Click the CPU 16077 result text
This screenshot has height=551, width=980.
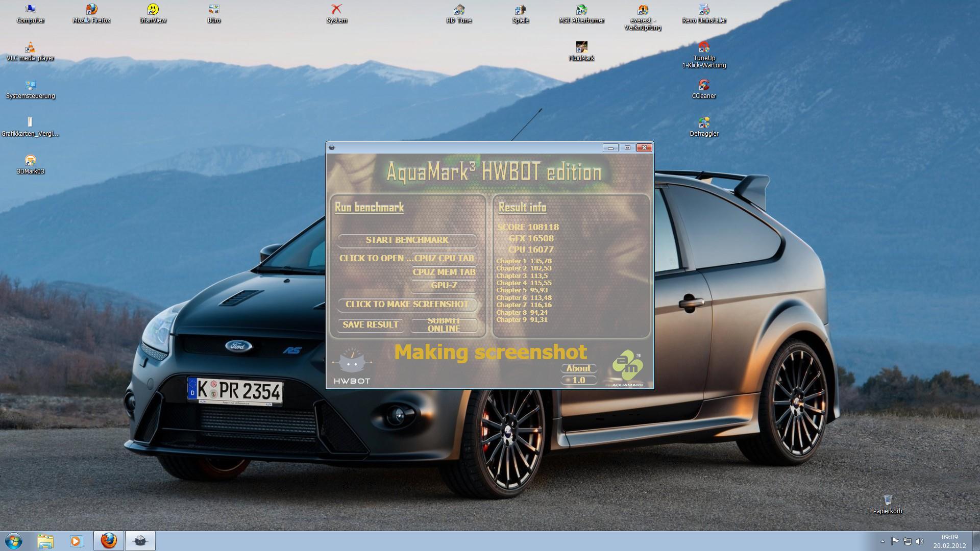(531, 249)
